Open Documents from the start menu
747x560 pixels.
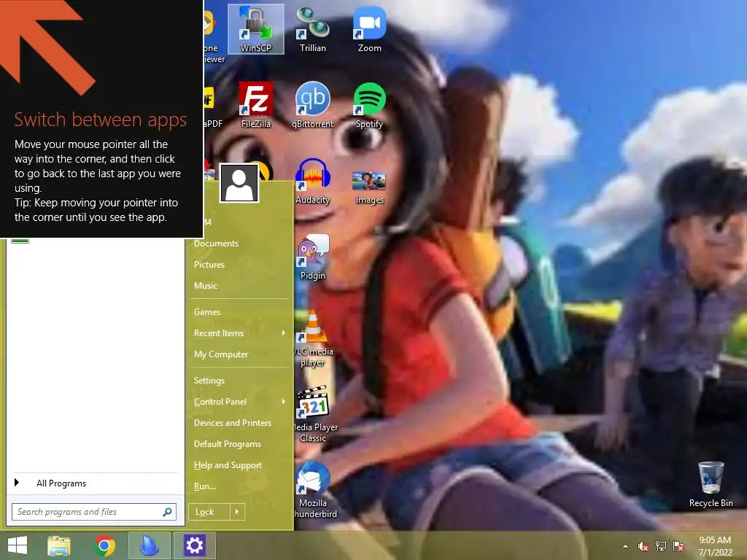[x=216, y=244]
